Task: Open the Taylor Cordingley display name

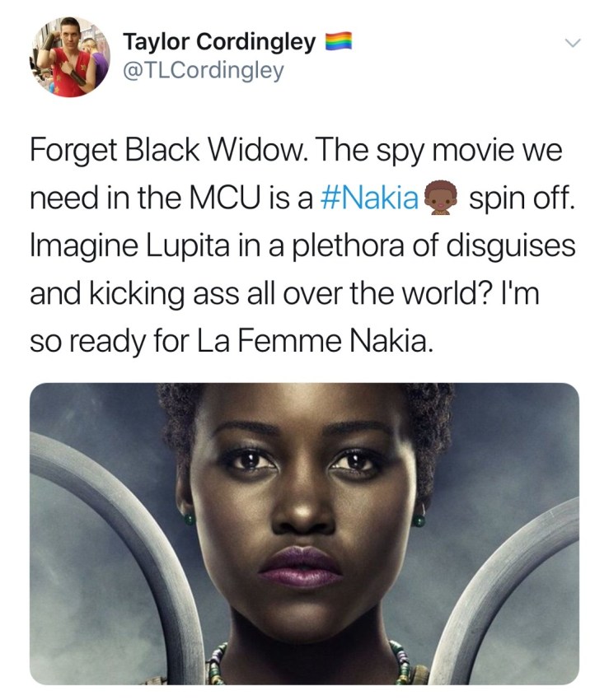Action: click(x=219, y=41)
